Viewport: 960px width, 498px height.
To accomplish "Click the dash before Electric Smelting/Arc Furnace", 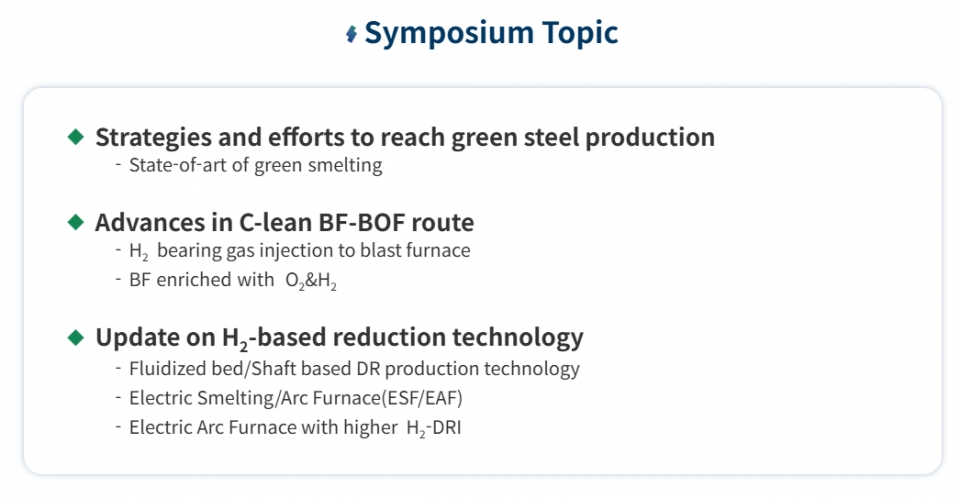I will pyautogui.click(x=118, y=398).
